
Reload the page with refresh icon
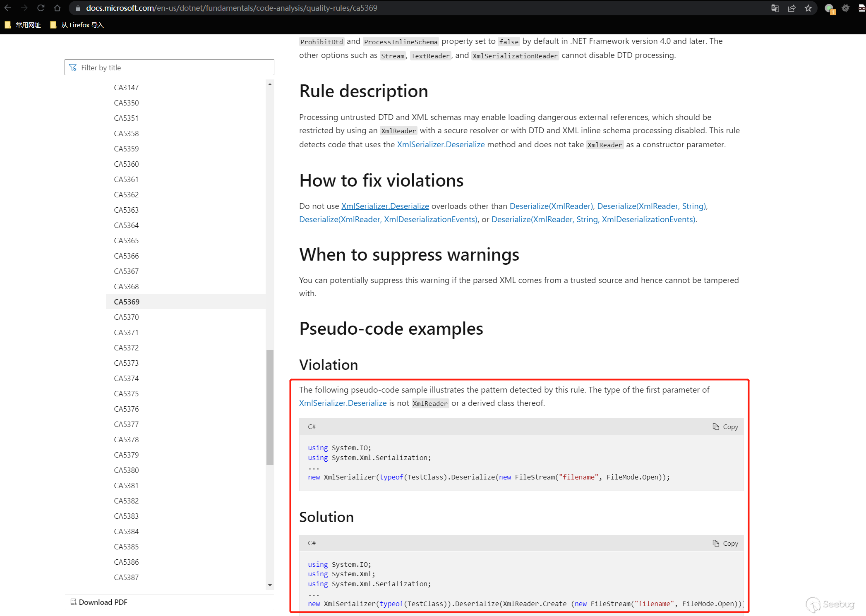tap(41, 8)
